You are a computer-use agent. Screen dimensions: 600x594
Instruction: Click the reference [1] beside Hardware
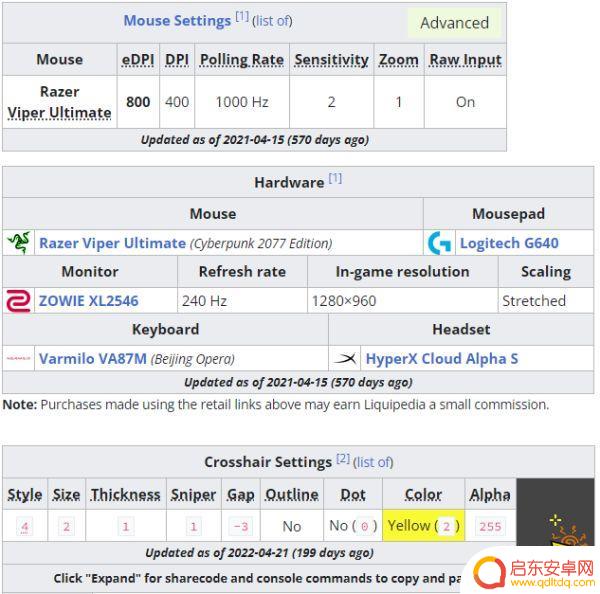[x=335, y=178]
